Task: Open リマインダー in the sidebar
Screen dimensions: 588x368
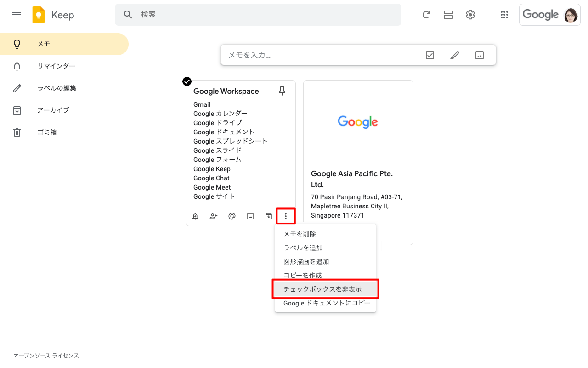Action: (64, 66)
